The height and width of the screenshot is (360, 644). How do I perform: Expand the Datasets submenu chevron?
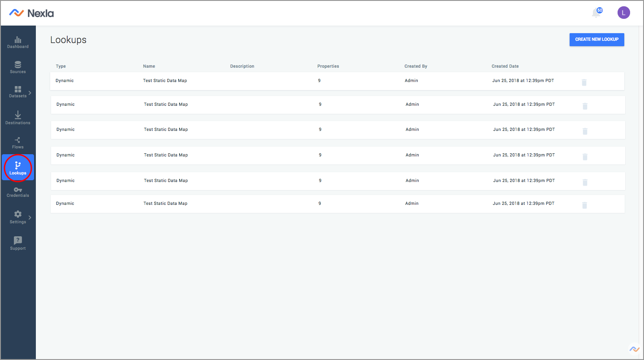30,93
